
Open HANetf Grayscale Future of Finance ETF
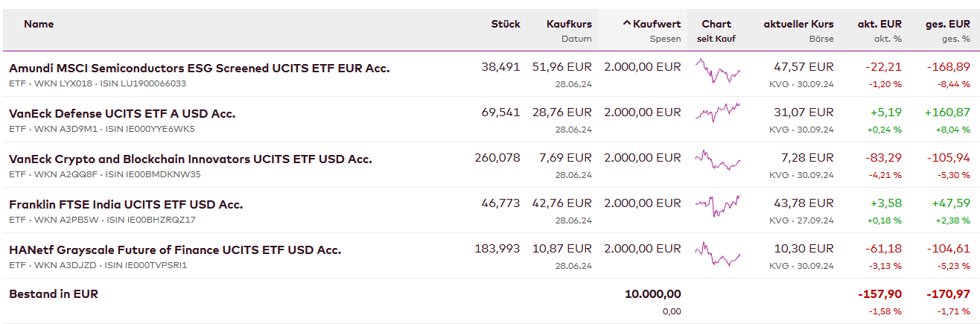pos(175,250)
